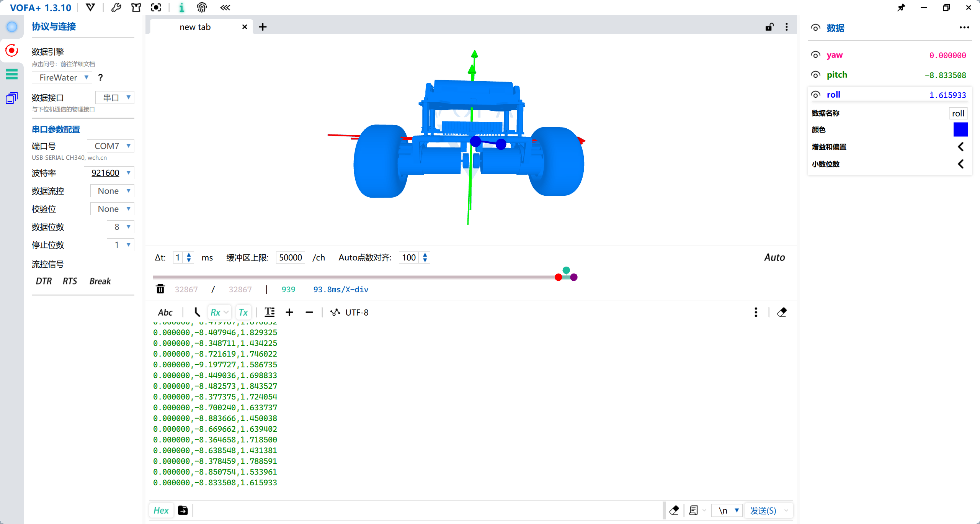Pin the window with pushpin icon
Image resolution: width=980 pixels, height=524 pixels.
(x=901, y=8)
